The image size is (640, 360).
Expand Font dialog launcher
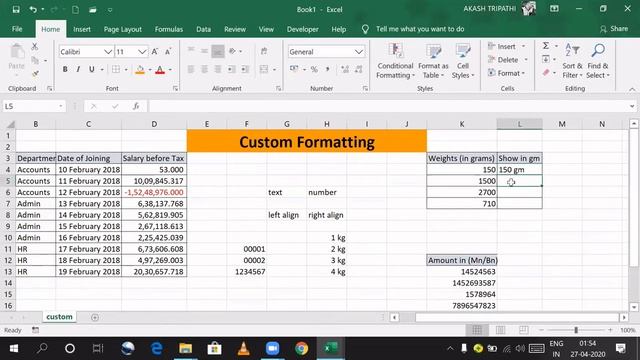tap(176, 89)
